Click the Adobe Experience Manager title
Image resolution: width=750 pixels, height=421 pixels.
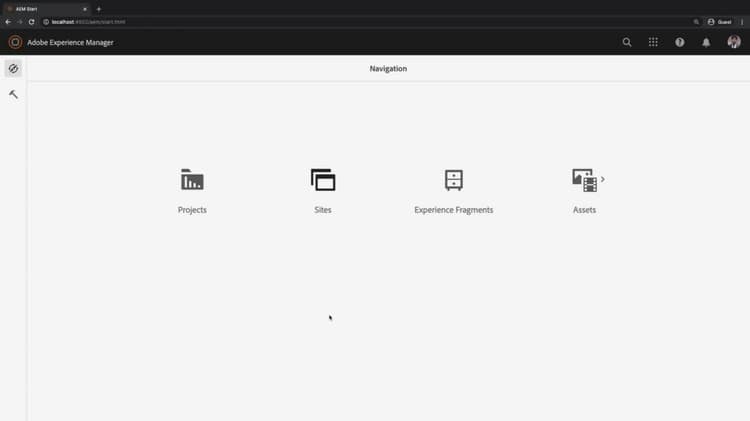tap(70, 43)
